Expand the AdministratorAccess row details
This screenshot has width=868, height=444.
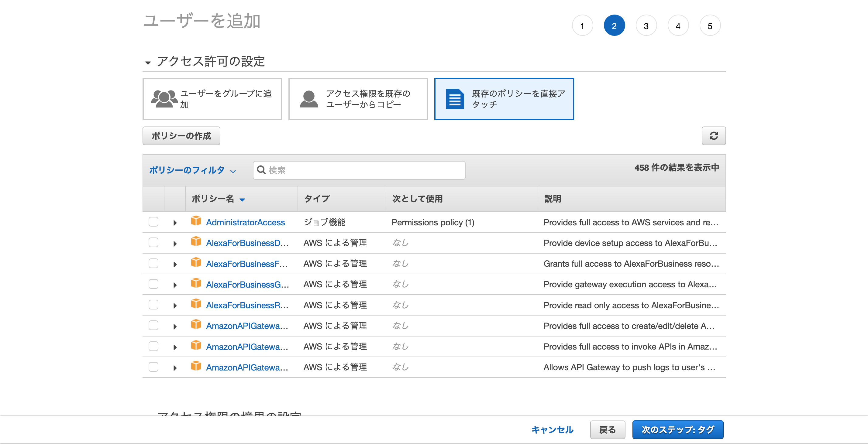[x=175, y=223]
